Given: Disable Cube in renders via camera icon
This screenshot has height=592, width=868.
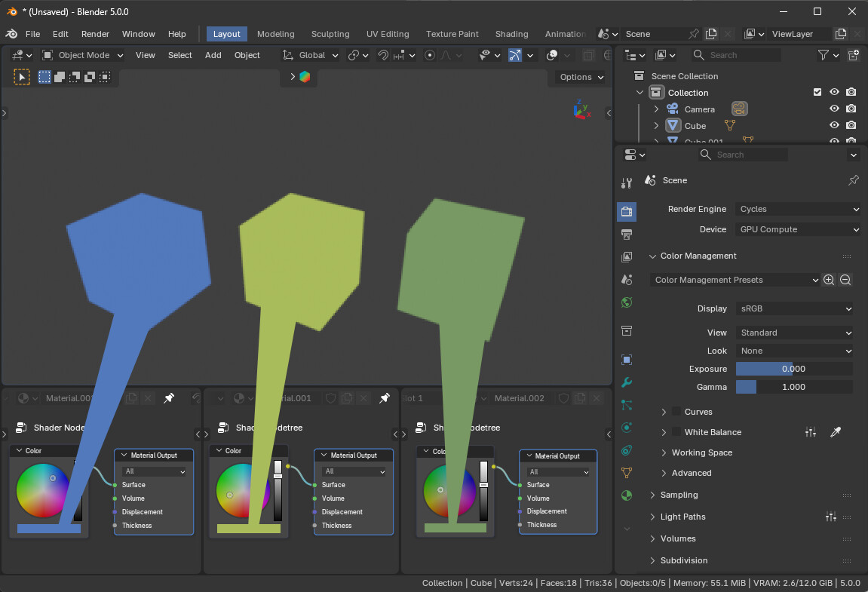Looking at the screenshot, I should 851,125.
